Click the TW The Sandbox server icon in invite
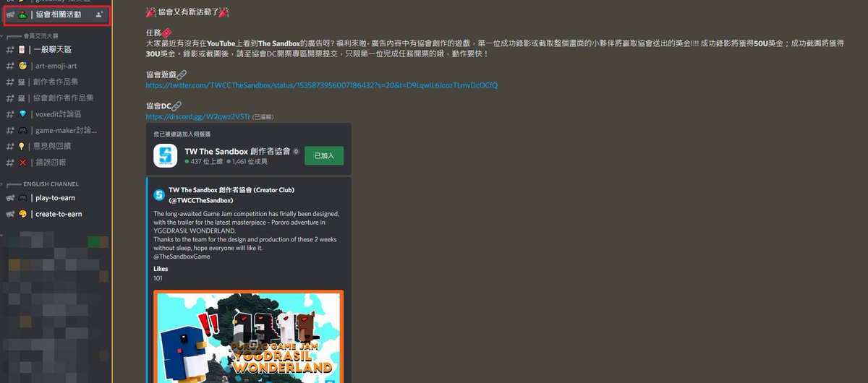The height and width of the screenshot is (383, 868). click(x=165, y=155)
